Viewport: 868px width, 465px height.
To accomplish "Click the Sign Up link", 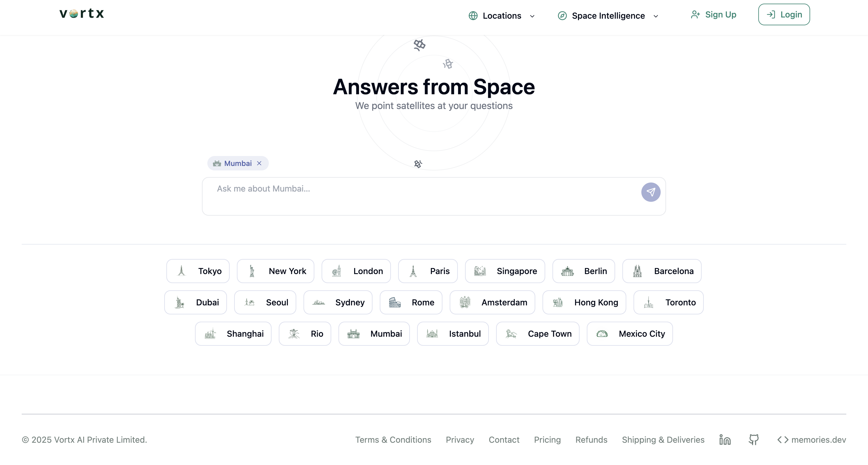I will 714,14.
